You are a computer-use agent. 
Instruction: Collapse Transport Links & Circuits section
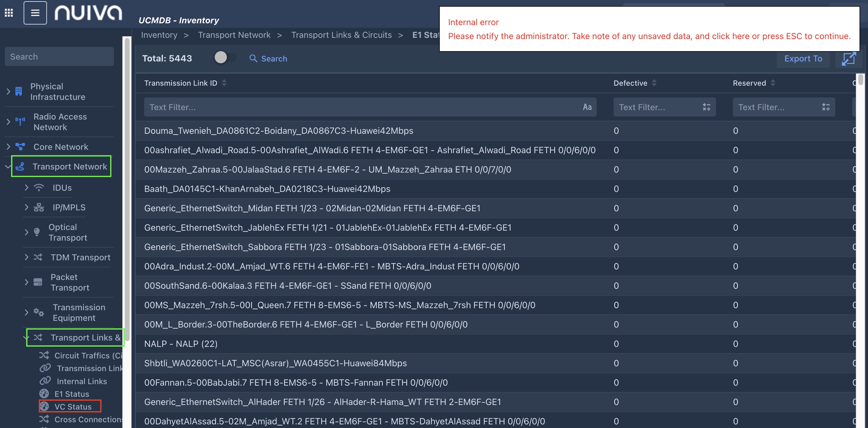click(x=26, y=337)
